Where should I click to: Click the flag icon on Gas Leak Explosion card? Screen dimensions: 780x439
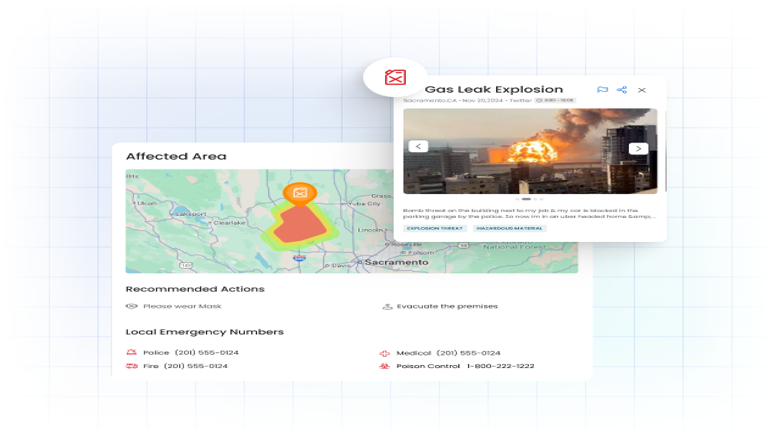click(x=602, y=89)
